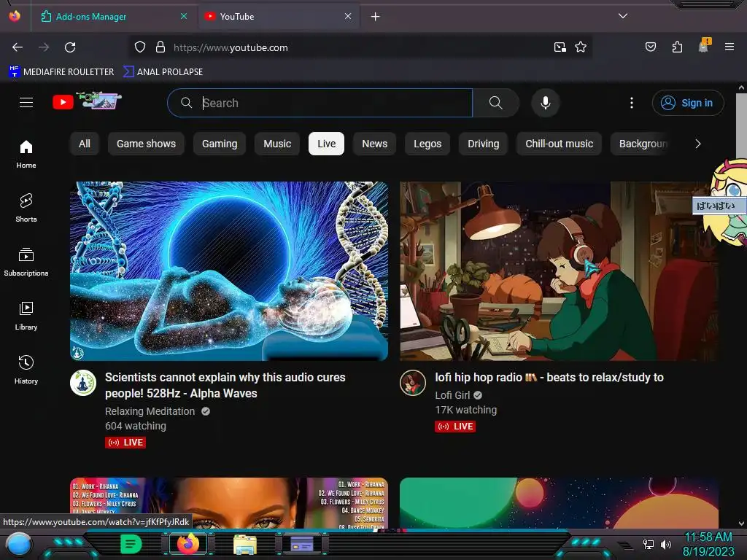Open the second bookmark in bookmarks toolbar

pyautogui.click(x=163, y=72)
